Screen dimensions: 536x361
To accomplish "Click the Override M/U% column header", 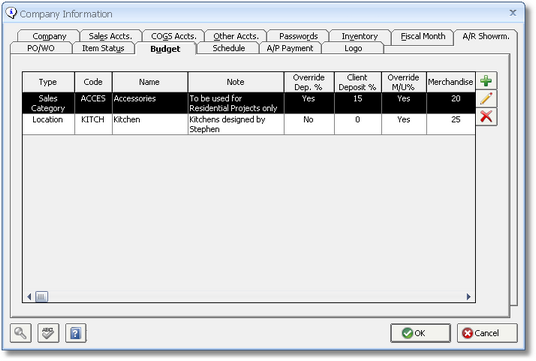I will 403,82.
